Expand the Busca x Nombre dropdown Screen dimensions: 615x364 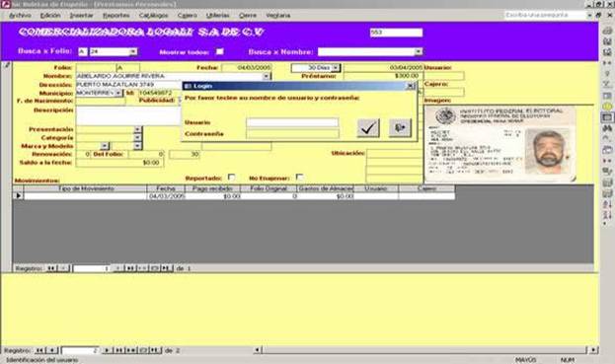[x=419, y=51]
